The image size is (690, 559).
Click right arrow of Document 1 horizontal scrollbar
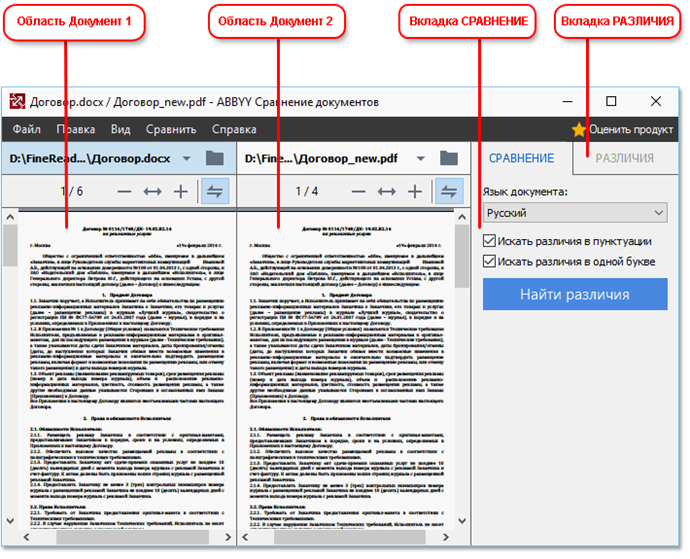pyautogui.click(x=228, y=537)
